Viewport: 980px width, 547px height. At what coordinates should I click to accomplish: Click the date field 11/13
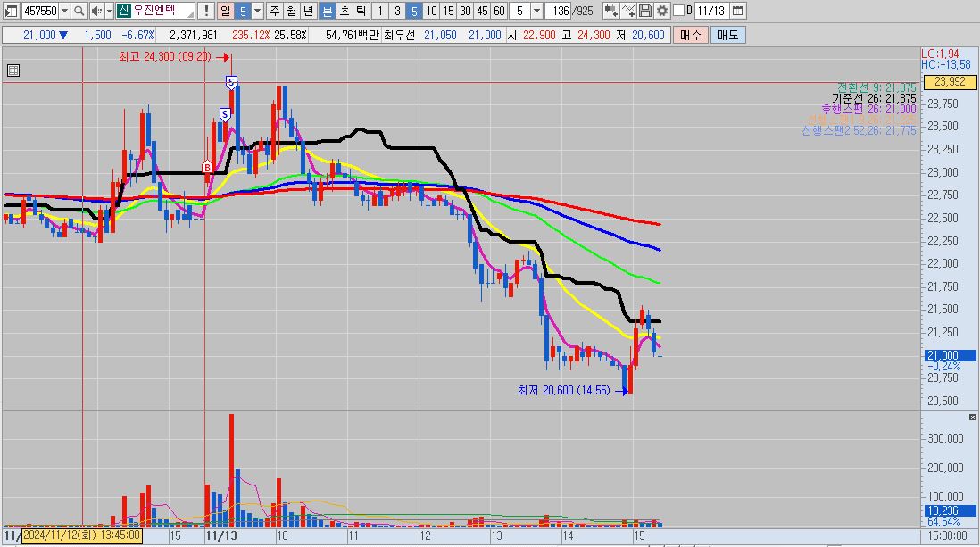(x=711, y=11)
